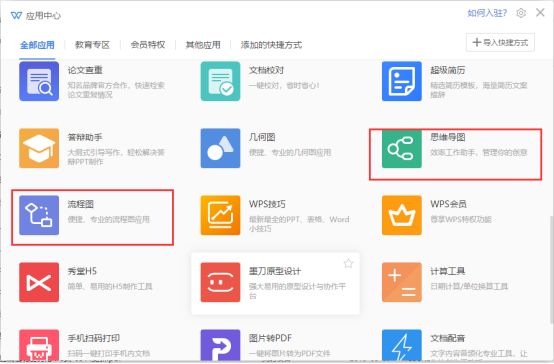
Task: Click the 答辩助手 title text
Action: 85,137
